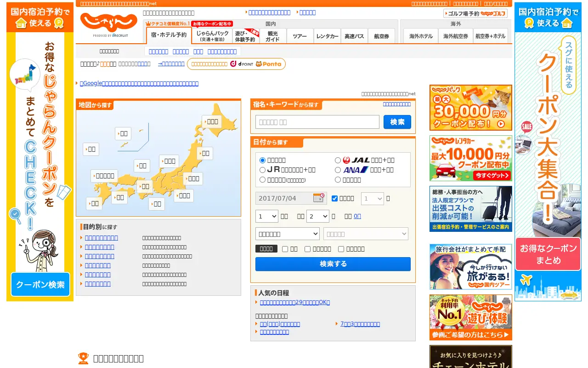Uncheck the checked box beside the date field
Image resolution: width=588 pixels, height=368 pixels.
[x=334, y=198]
